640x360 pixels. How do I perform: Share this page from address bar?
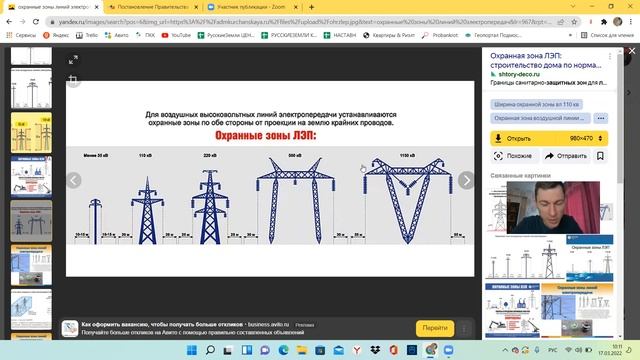pyautogui.click(x=561, y=22)
